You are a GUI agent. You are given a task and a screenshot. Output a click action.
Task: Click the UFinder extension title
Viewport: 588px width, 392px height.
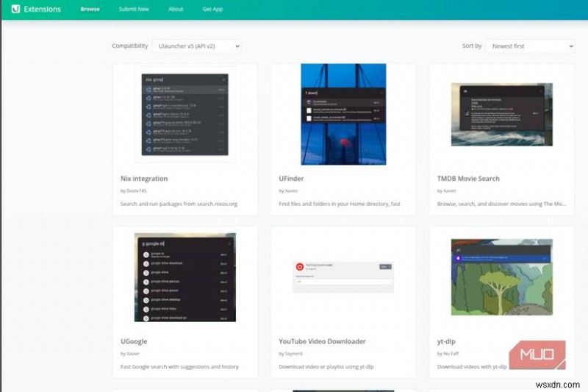click(x=291, y=179)
